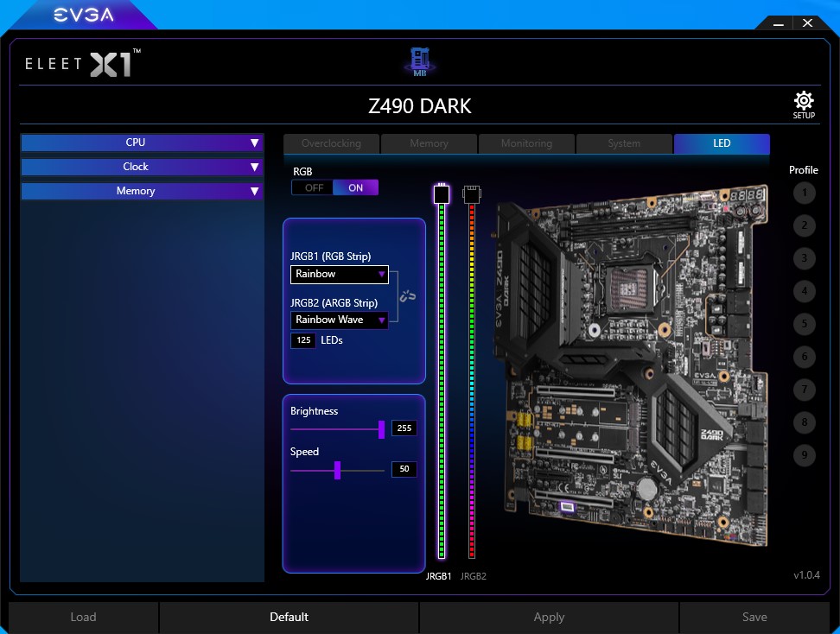Image resolution: width=840 pixels, height=634 pixels.
Task: Open the SETUP gear icon
Action: coord(804,105)
